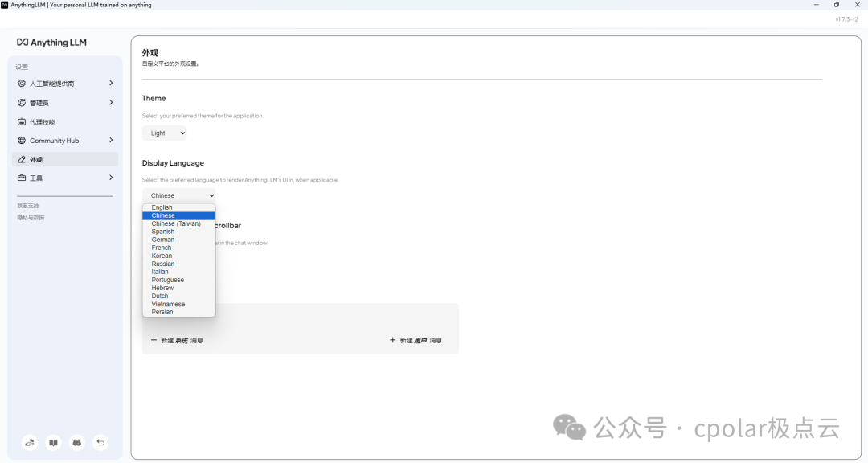
Task: Select Hebrew from the dropdown list
Action: point(178,288)
